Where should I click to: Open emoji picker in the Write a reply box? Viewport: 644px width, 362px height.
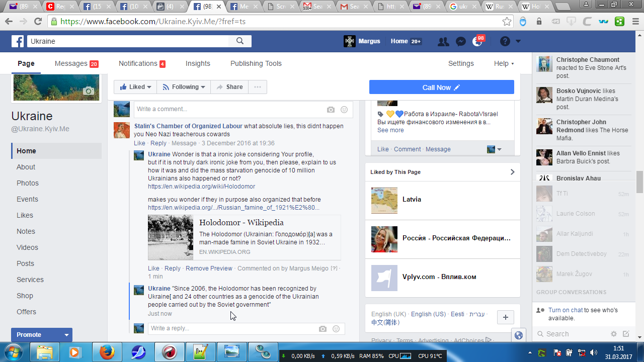tap(336, 329)
